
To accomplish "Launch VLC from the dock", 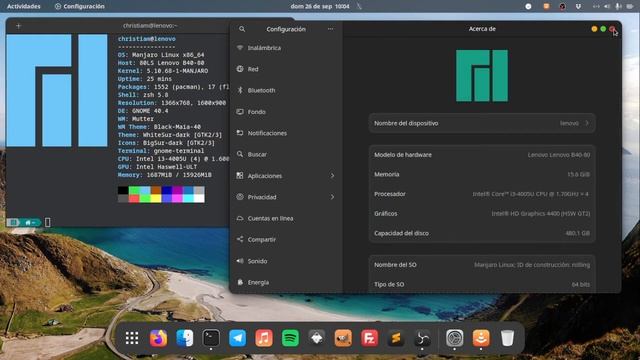I will click(481, 338).
